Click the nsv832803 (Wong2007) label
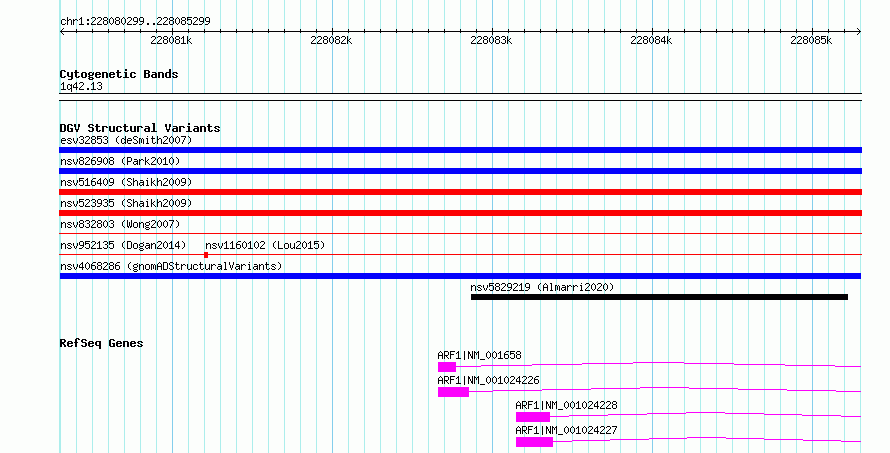 (120, 224)
